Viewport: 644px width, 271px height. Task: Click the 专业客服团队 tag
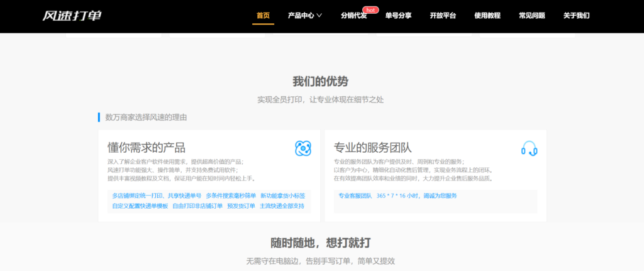[355, 196]
